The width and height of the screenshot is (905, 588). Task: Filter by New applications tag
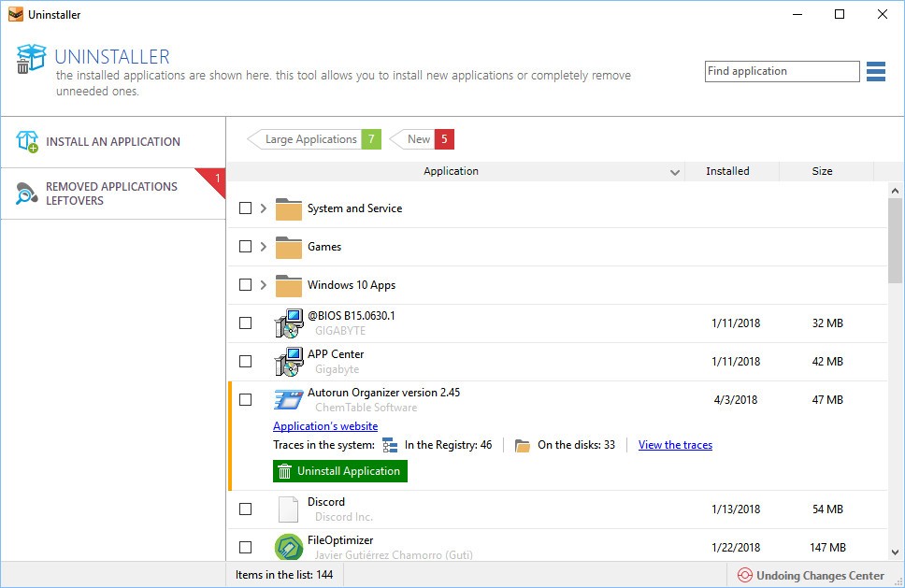pyautogui.click(x=419, y=139)
